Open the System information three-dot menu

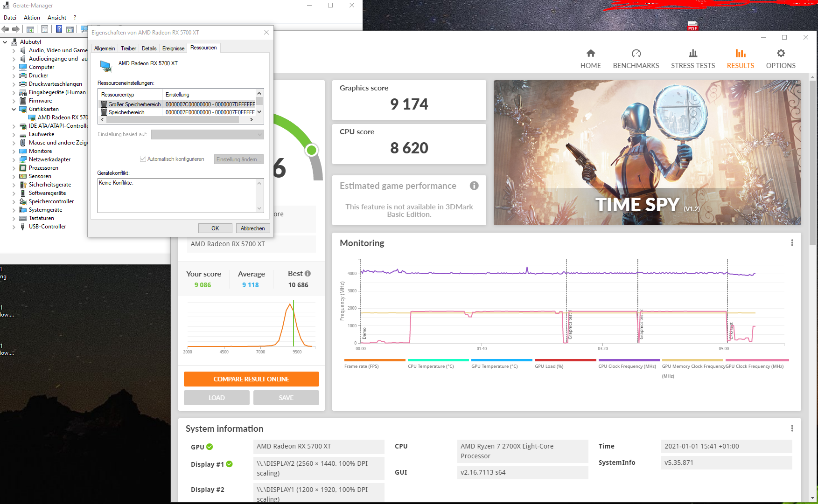pyautogui.click(x=792, y=428)
